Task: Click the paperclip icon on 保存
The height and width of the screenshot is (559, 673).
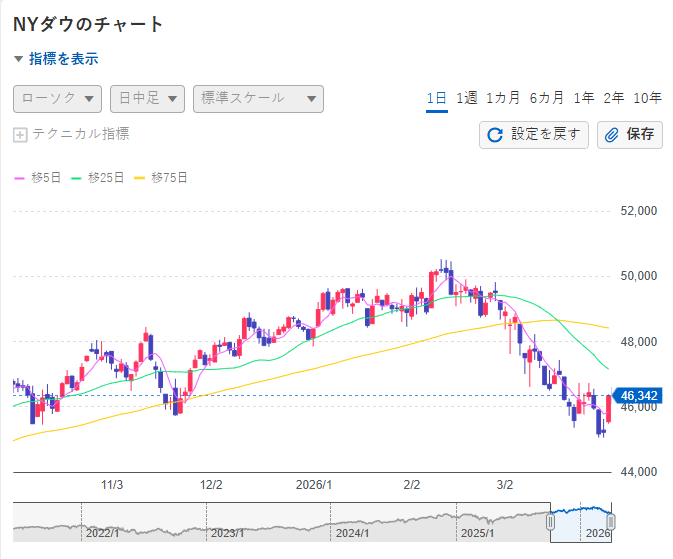Action: pyautogui.click(x=612, y=135)
